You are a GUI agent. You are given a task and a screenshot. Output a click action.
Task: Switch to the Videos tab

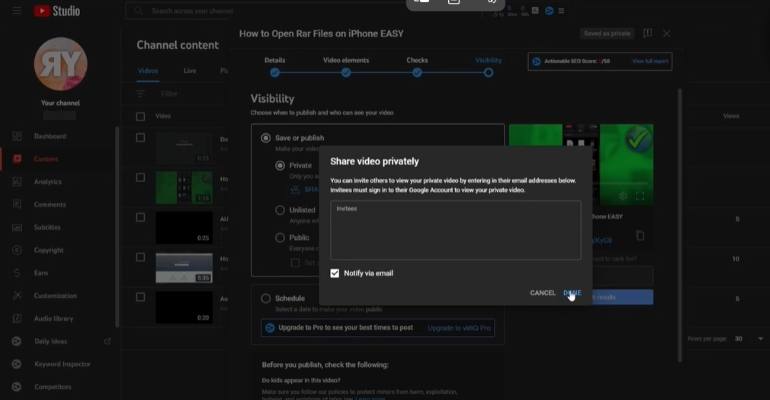pyautogui.click(x=148, y=71)
